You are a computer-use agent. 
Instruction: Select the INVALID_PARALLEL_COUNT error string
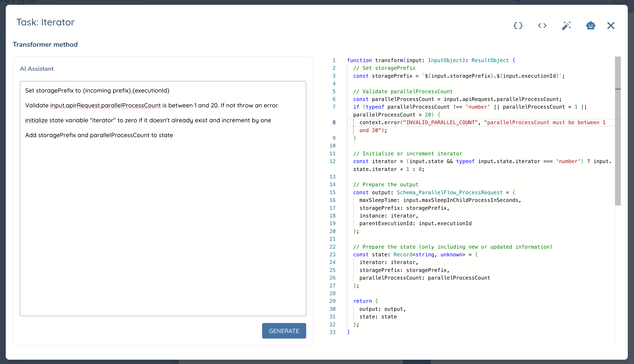coord(441,122)
